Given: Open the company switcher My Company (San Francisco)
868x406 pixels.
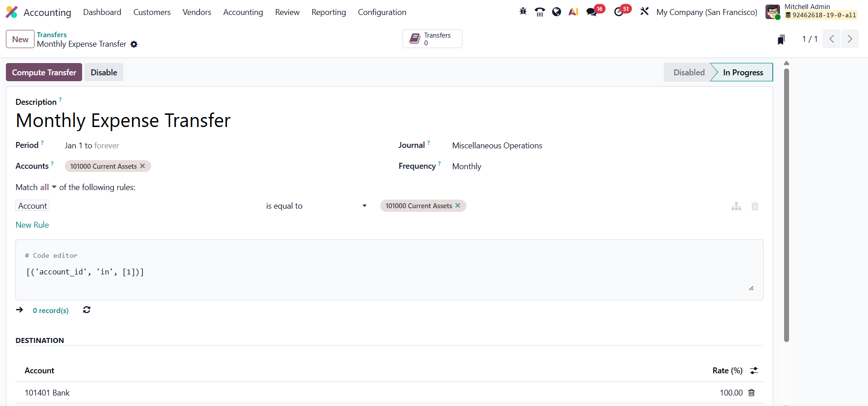Looking at the screenshot, I should coord(706,12).
